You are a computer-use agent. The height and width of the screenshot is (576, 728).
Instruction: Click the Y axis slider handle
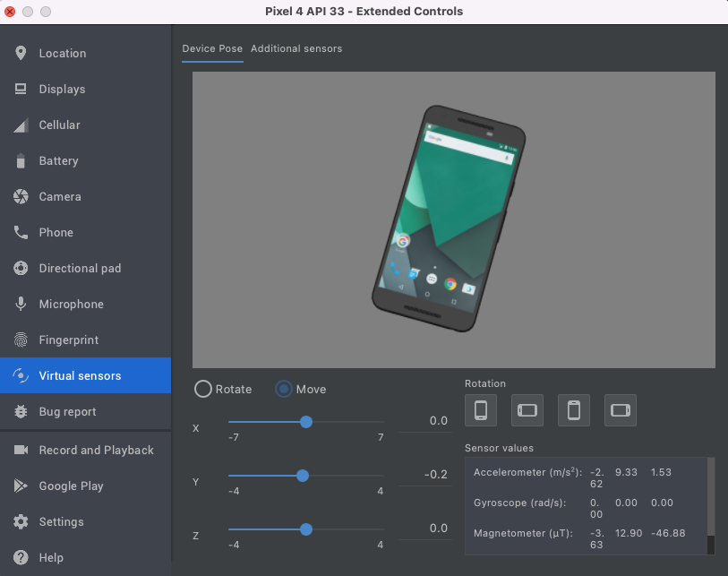pyautogui.click(x=303, y=476)
